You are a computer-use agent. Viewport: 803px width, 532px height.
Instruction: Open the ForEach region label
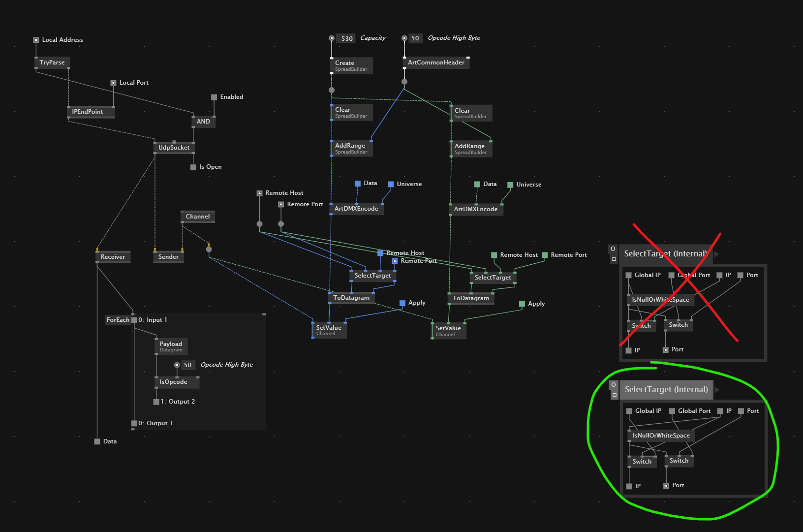click(118, 320)
